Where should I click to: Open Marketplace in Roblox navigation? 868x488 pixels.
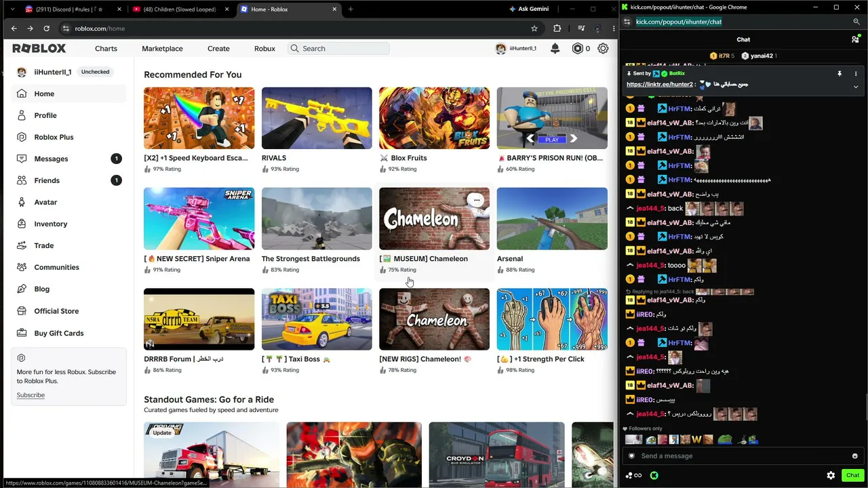[x=162, y=48]
